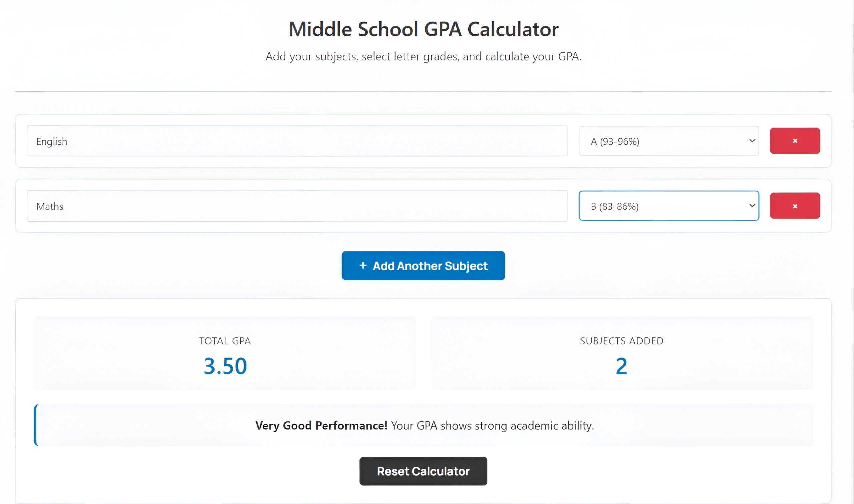Viewport: 854px width, 504px height.
Task: Click the red X icon to remove English
Action: click(795, 141)
